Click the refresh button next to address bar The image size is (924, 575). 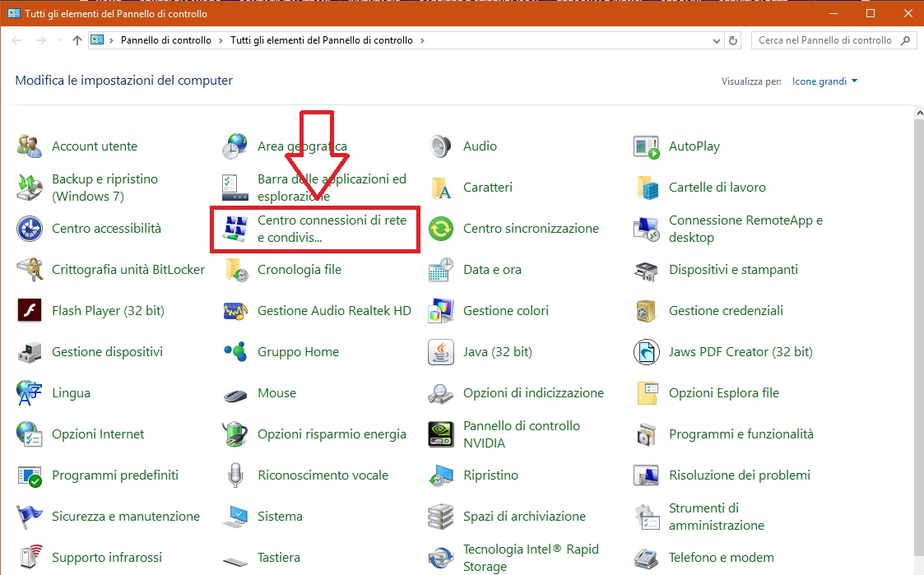tap(734, 40)
